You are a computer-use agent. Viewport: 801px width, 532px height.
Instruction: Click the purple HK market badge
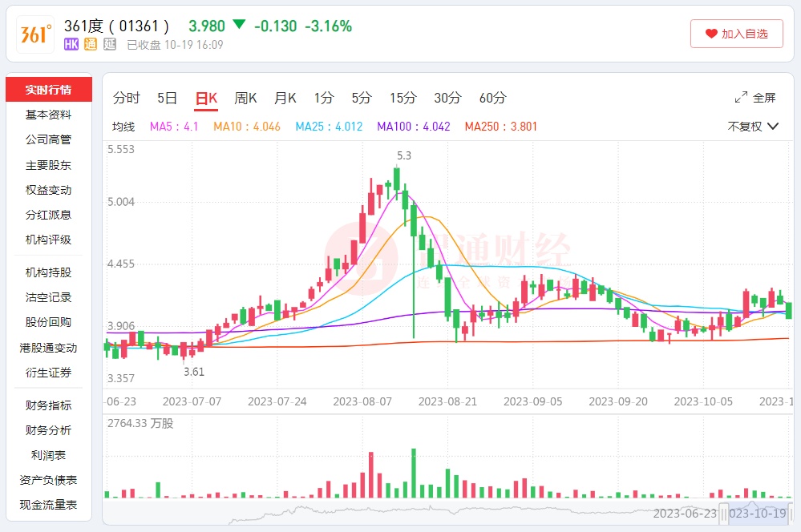pyautogui.click(x=71, y=45)
